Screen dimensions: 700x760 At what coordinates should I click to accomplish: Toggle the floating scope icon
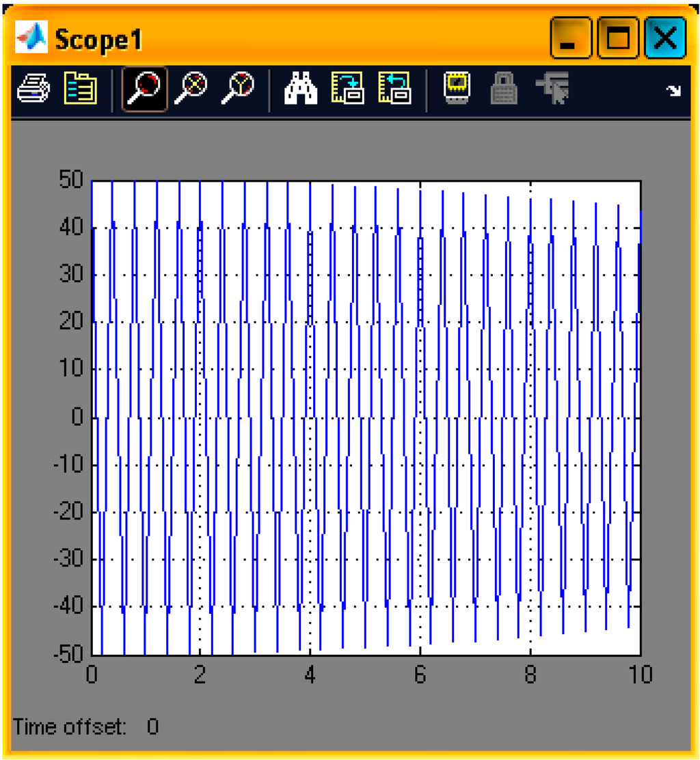tap(456, 89)
